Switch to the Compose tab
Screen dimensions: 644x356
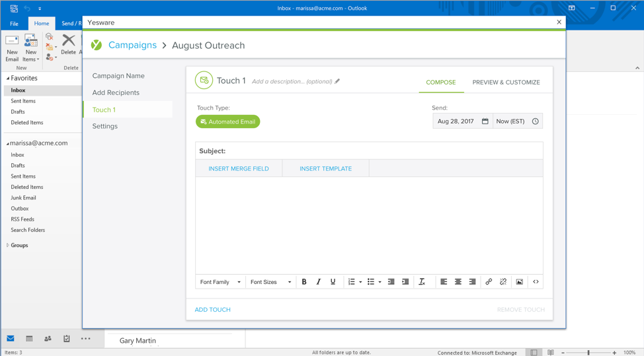pos(441,82)
